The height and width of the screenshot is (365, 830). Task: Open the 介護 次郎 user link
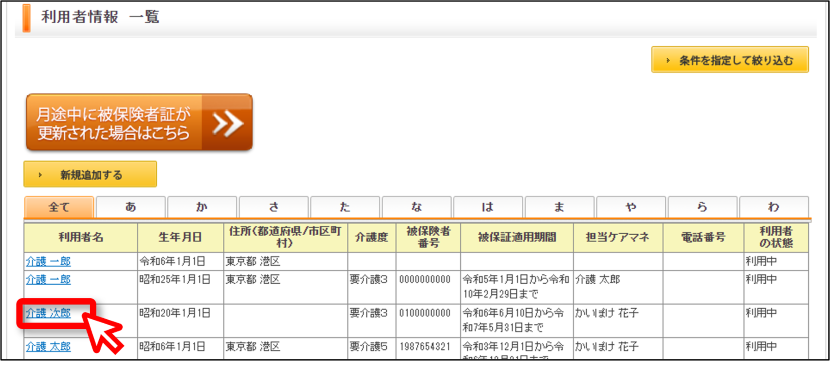click(48, 313)
